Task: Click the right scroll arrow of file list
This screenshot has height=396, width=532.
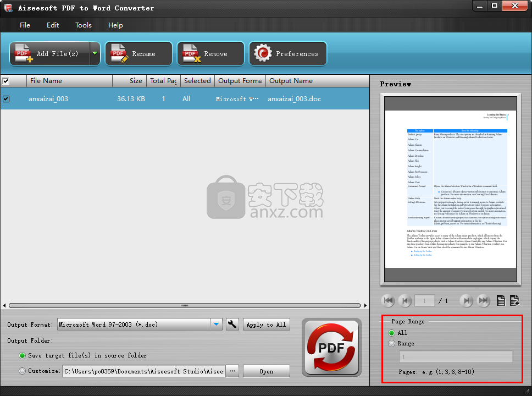Action: [x=365, y=305]
